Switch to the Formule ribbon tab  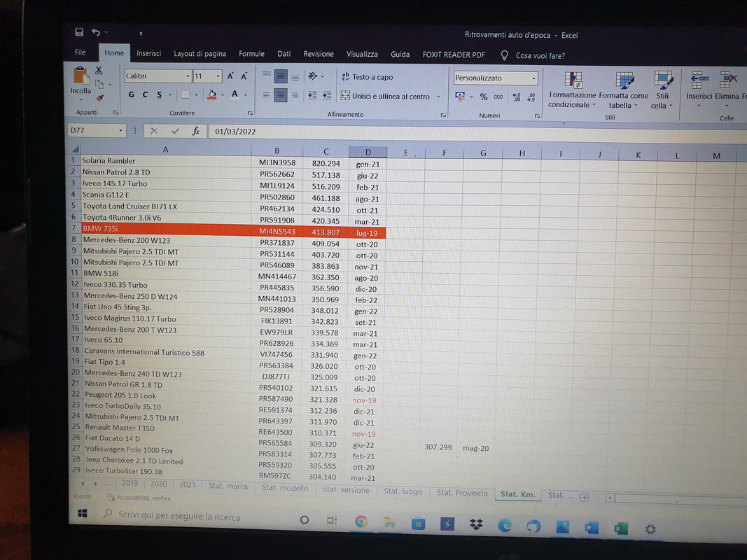tap(251, 54)
